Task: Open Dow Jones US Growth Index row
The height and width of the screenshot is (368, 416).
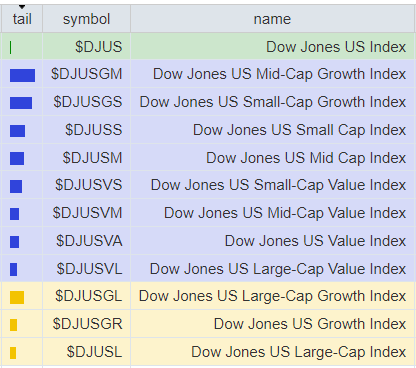Action: 208,324
